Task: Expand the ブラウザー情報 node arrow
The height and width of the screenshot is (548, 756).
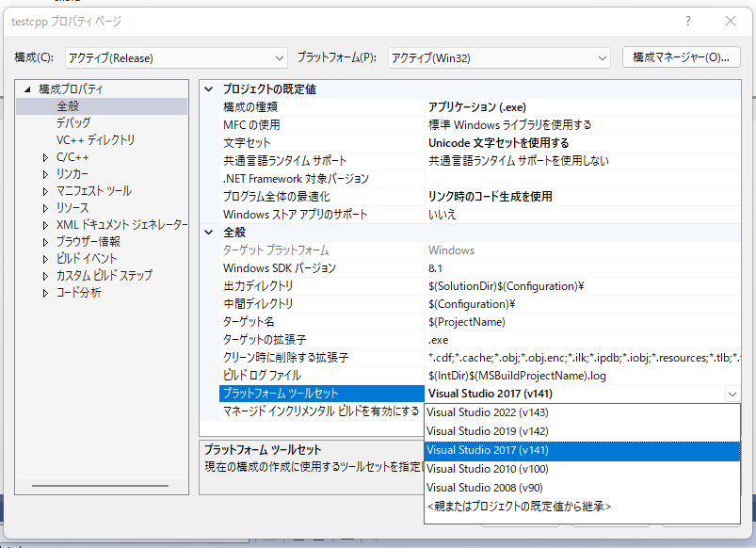Action: coord(45,242)
